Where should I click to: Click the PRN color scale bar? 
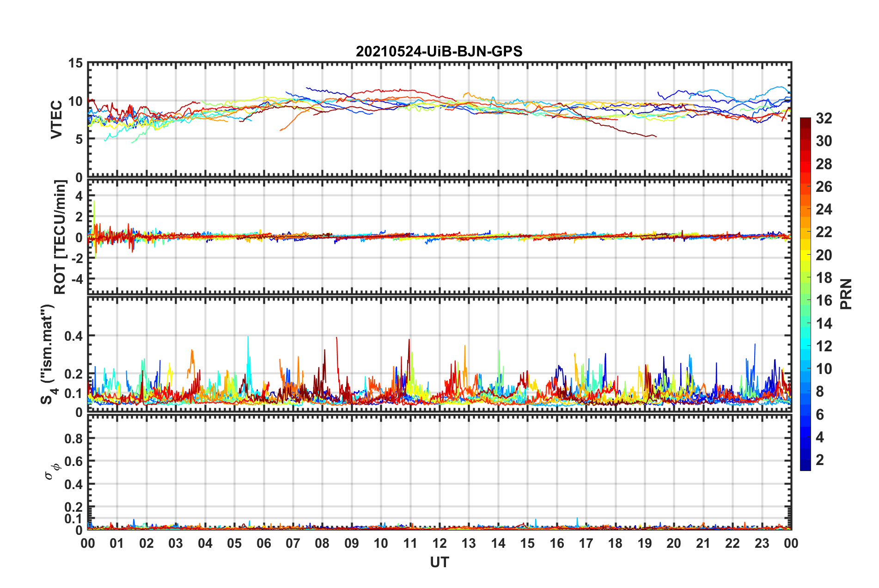(805, 294)
